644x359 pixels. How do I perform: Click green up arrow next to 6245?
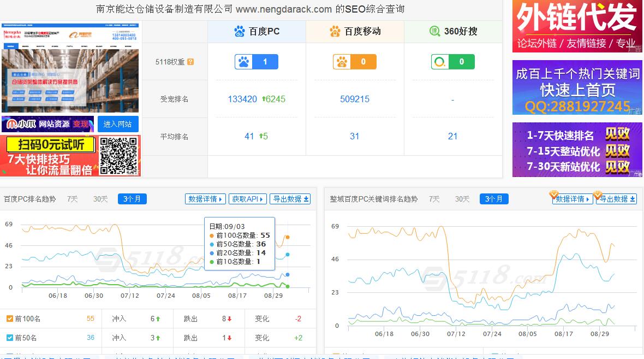point(264,99)
